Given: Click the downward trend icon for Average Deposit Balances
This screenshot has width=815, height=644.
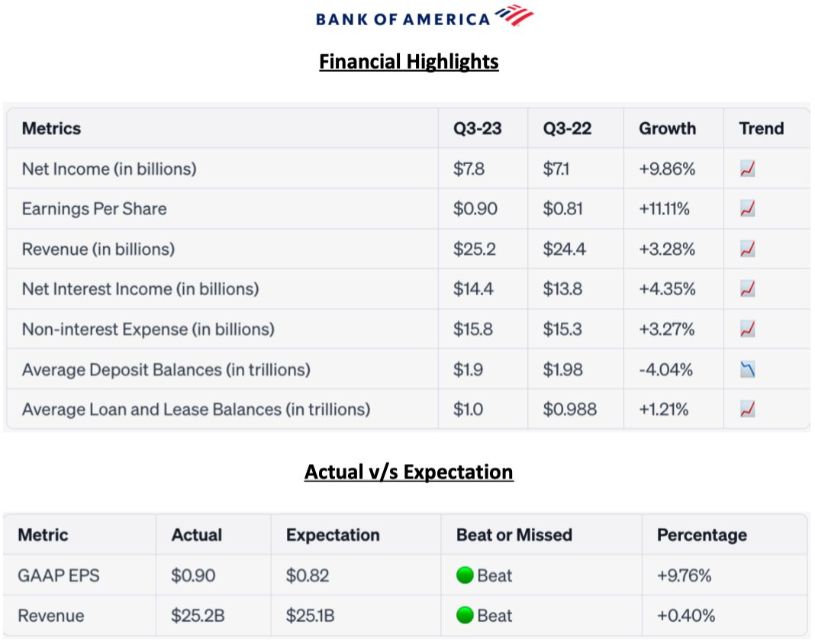Looking at the screenshot, I should [747, 370].
